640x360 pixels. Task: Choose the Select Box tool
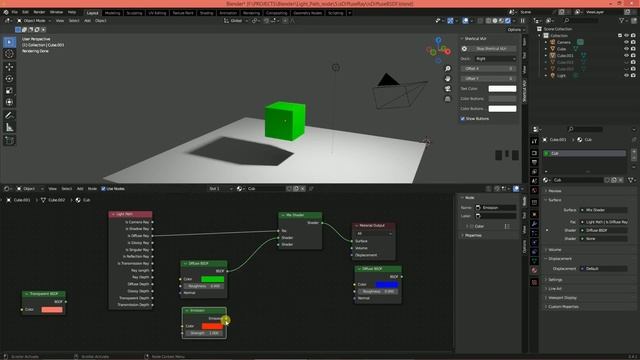tap(9, 42)
